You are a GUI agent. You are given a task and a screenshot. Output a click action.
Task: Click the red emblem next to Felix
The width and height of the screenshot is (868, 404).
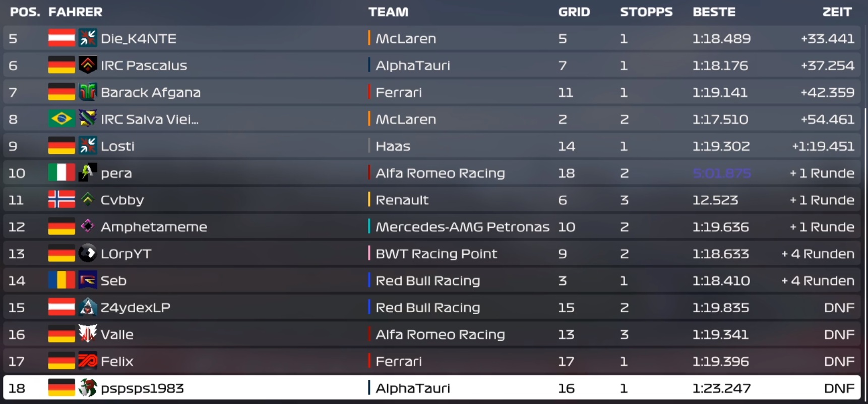click(88, 361)
